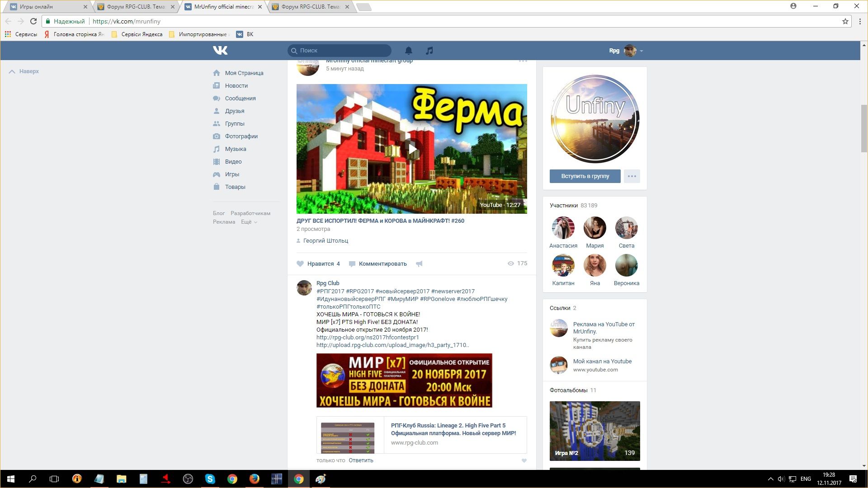
Task: Play the Ферма video
Action: point(411,149)
